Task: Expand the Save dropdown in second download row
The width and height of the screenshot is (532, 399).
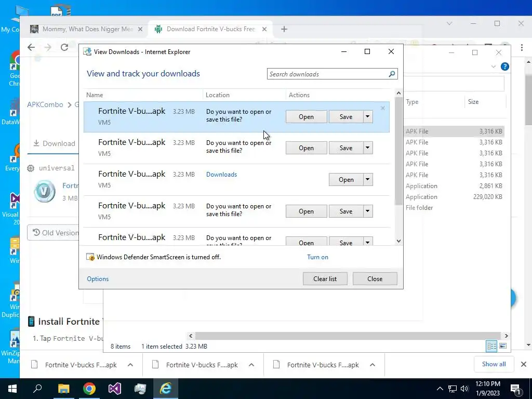Action: pos(367,148)
